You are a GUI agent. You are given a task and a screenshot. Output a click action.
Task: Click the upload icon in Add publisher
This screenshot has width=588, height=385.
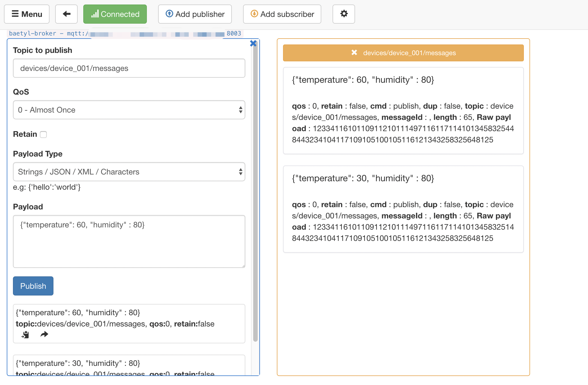[169, 14]
